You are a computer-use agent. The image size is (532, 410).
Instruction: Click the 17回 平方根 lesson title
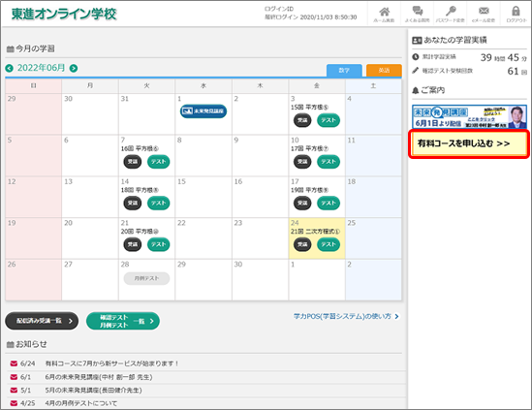coord(309,148)
